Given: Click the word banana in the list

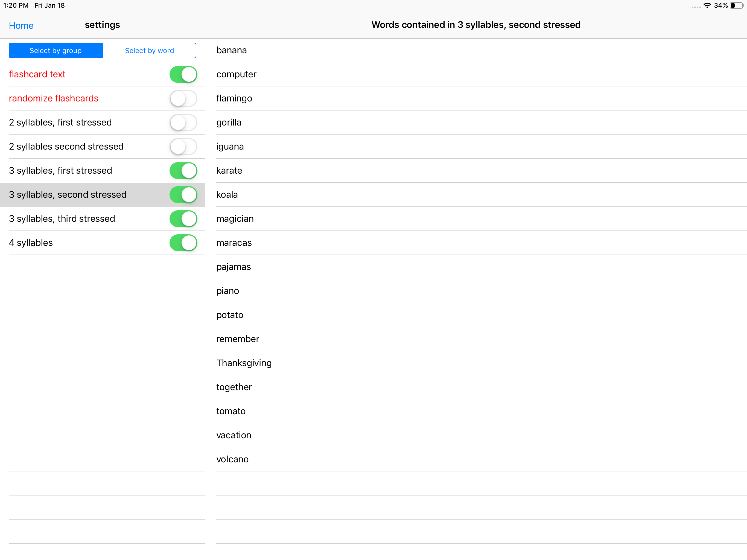Looking at the screenshot, I should click(231, 50).
